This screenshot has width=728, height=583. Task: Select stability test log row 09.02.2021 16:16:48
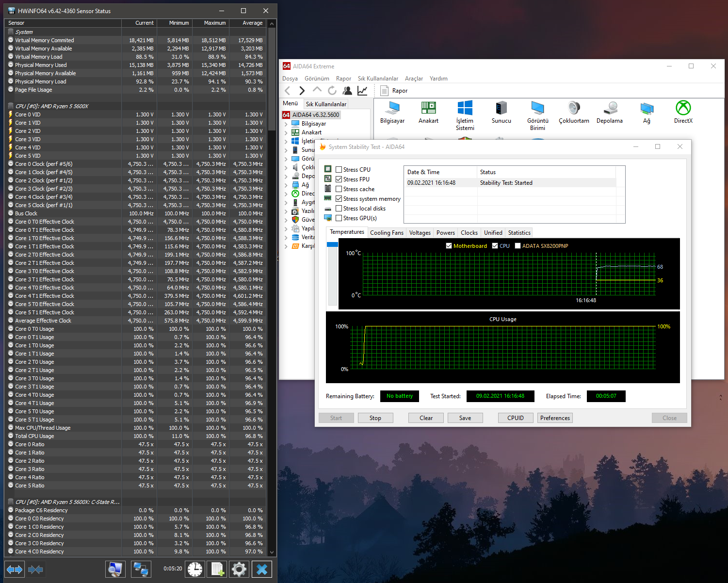[511, 183]
